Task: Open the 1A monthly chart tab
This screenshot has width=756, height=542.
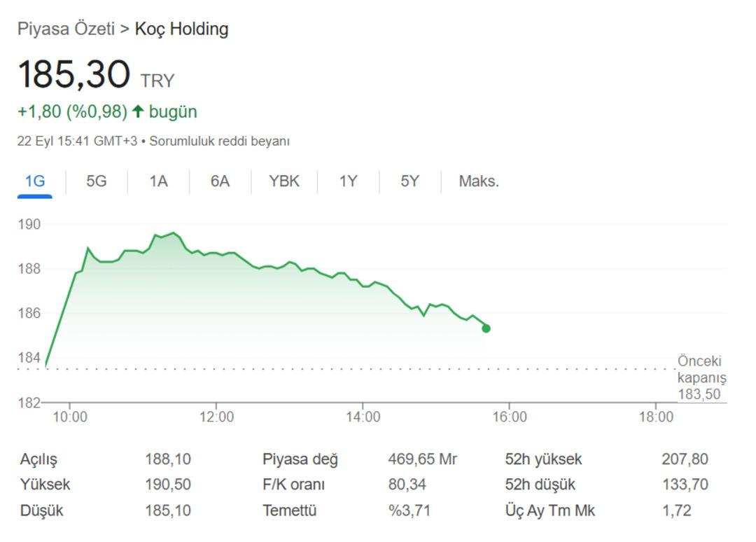Action: click(158, 181)
